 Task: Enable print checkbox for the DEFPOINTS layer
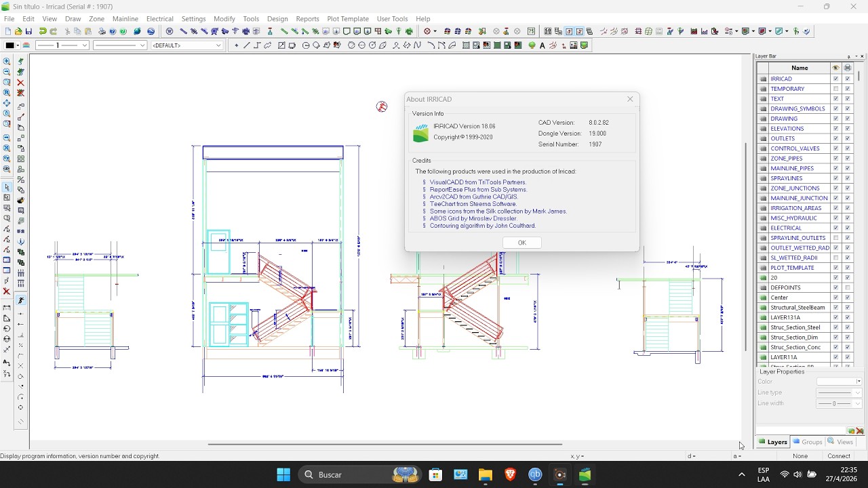(848, 287)
